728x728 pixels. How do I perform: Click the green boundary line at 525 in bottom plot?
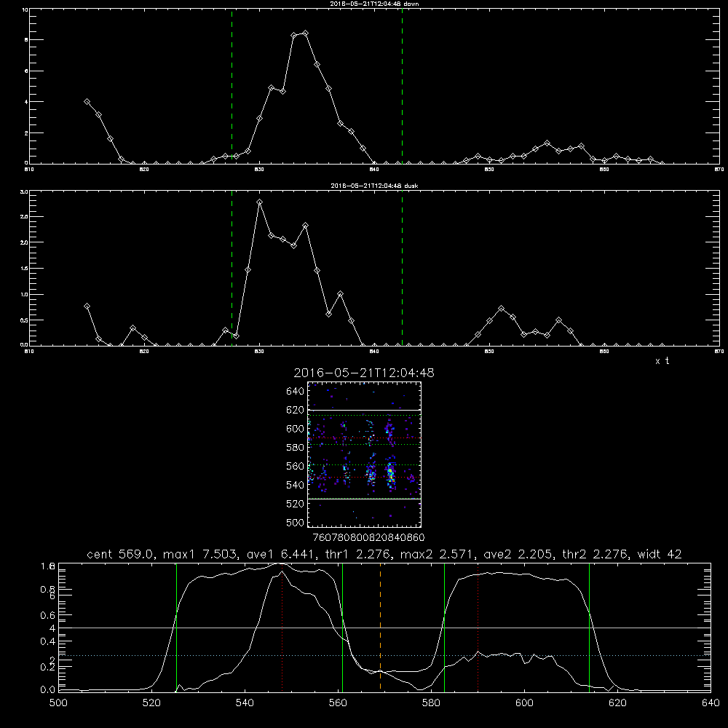[176, 627]
